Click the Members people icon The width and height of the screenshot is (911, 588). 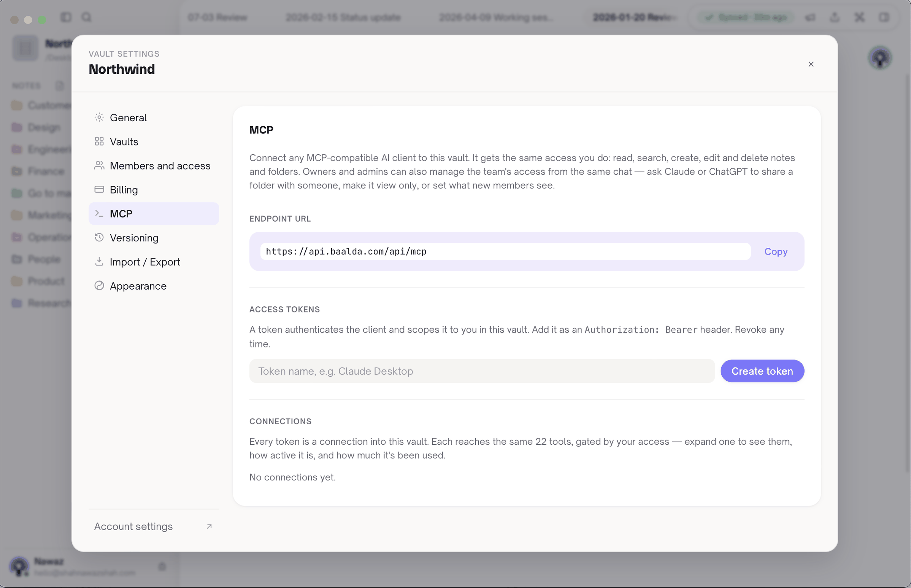coord(99,165)
